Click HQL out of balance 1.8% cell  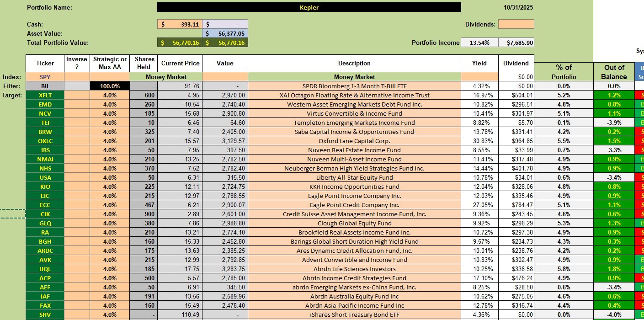(x=614, y=269)
